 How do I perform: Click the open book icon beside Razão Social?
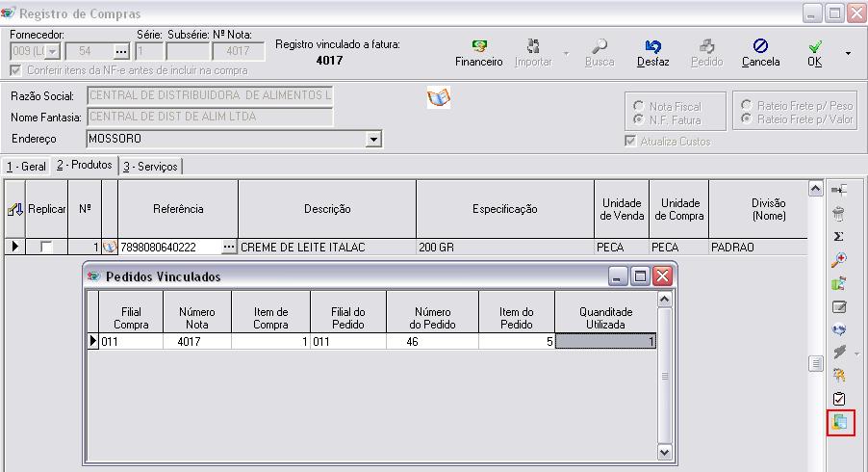click(439, 97)
